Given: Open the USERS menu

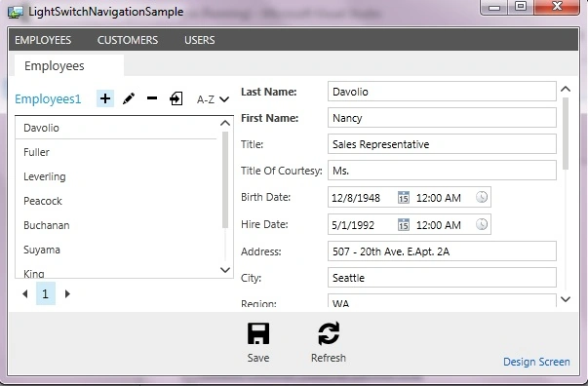Looking at the screenshot, I should 200,40.
